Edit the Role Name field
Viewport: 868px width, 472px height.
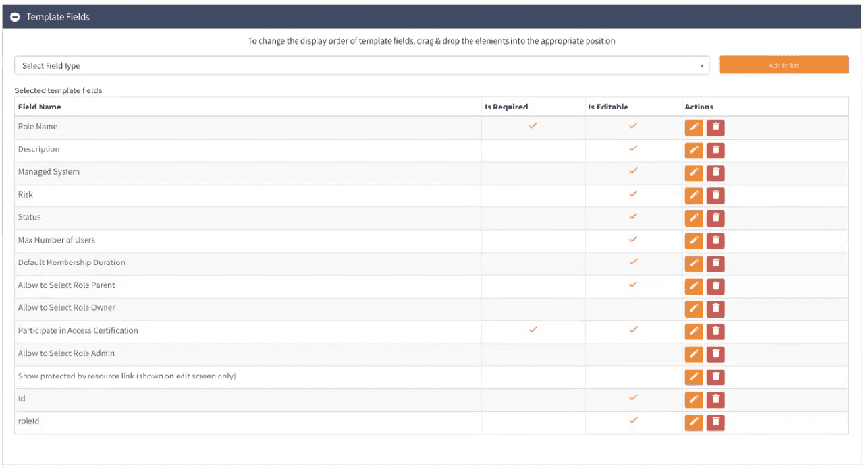click(x=694, y=127)
